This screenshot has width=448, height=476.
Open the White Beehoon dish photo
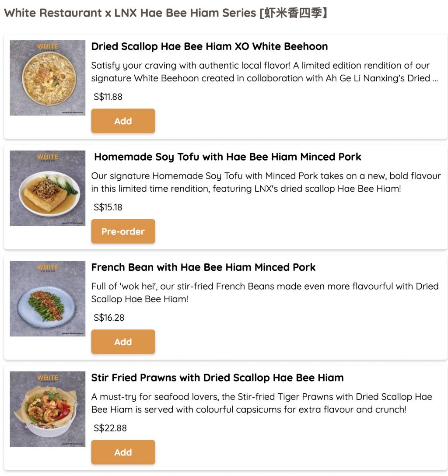click(48, 78)
